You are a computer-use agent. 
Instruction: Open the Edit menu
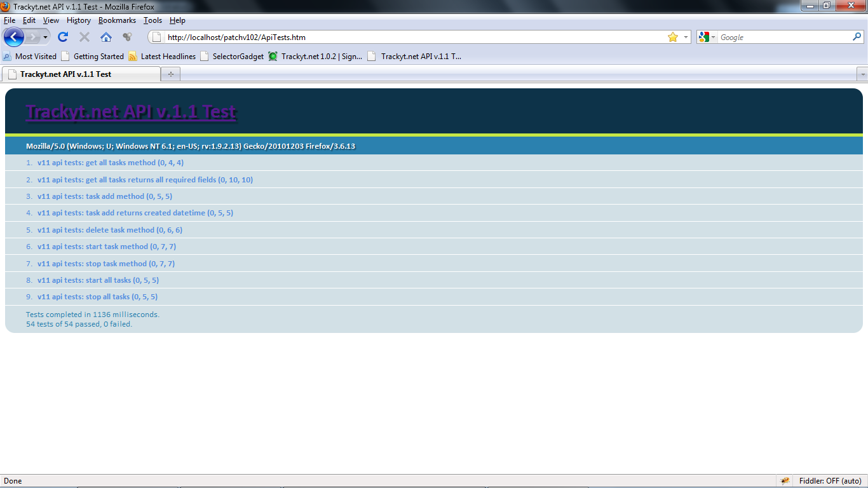[x=29, y=20]
